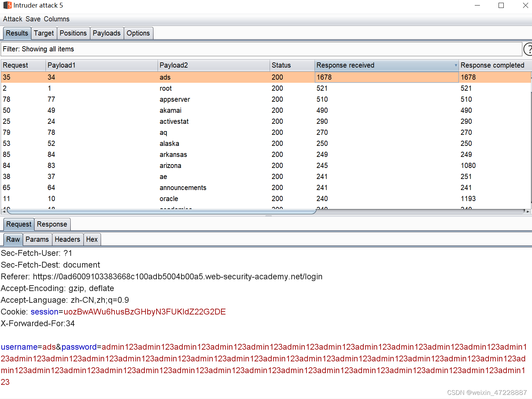Select the row with payload oracle
Screen dimensions: 532x399
pos(266,199)
